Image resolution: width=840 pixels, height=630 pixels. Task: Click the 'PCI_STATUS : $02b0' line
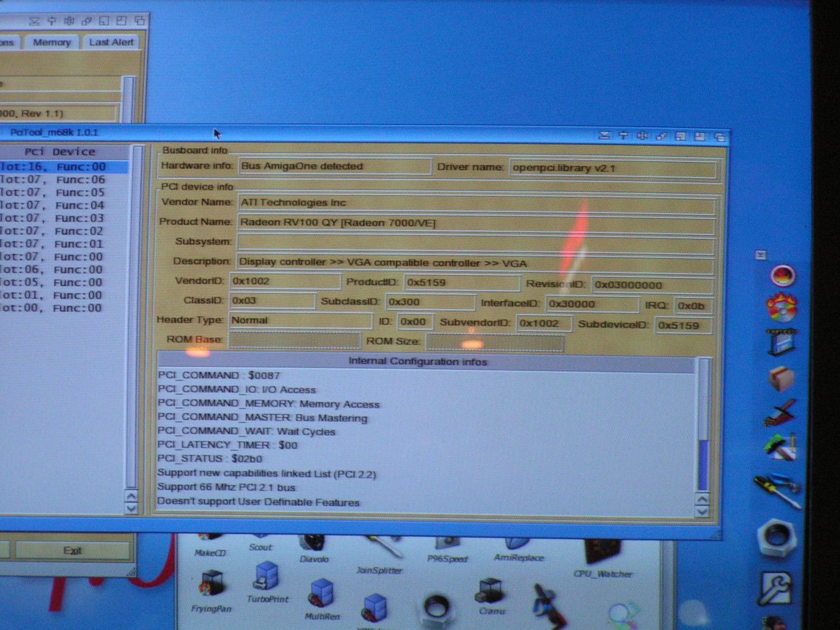click(x=209, y=459)
